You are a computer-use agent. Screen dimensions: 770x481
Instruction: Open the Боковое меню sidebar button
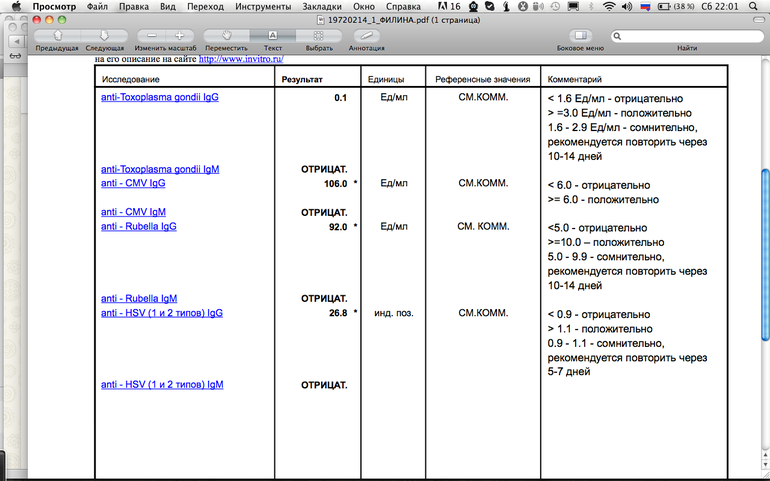tap(579, 35)
